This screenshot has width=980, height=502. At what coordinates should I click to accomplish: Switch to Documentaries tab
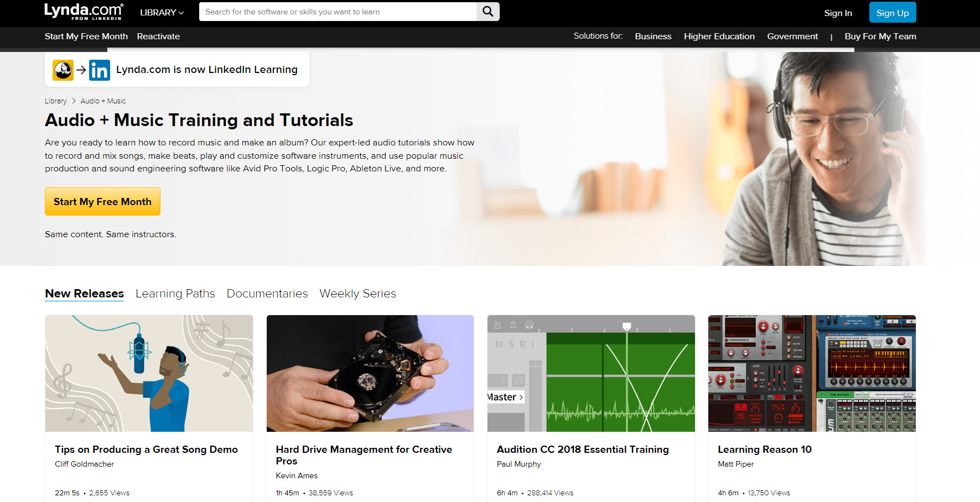click(267, 294)
